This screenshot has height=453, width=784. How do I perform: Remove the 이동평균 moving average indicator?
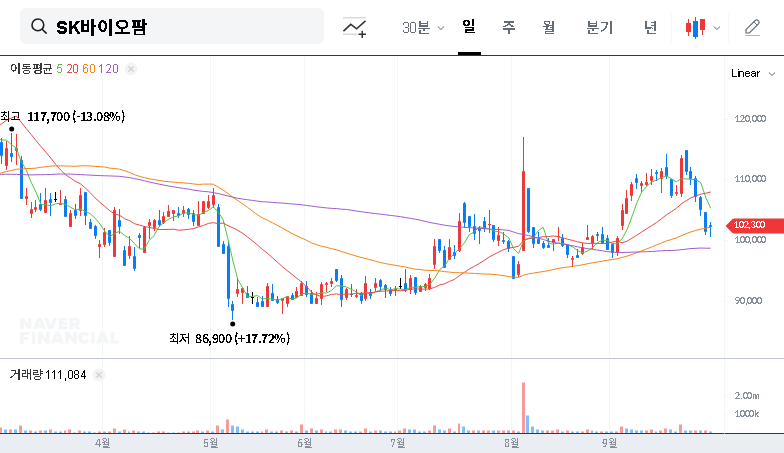pos(130,69)
